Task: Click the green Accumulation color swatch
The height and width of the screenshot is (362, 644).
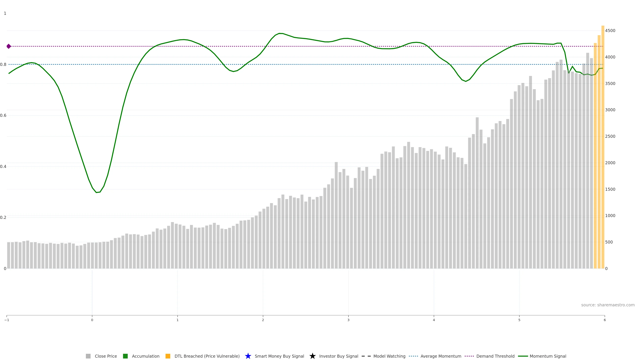Action: point(125,356)
